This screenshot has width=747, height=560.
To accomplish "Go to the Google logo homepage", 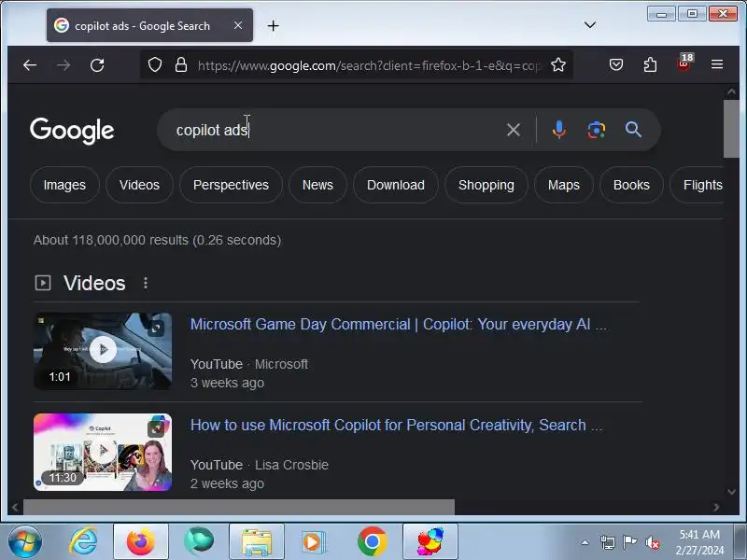I will point(72,131).
